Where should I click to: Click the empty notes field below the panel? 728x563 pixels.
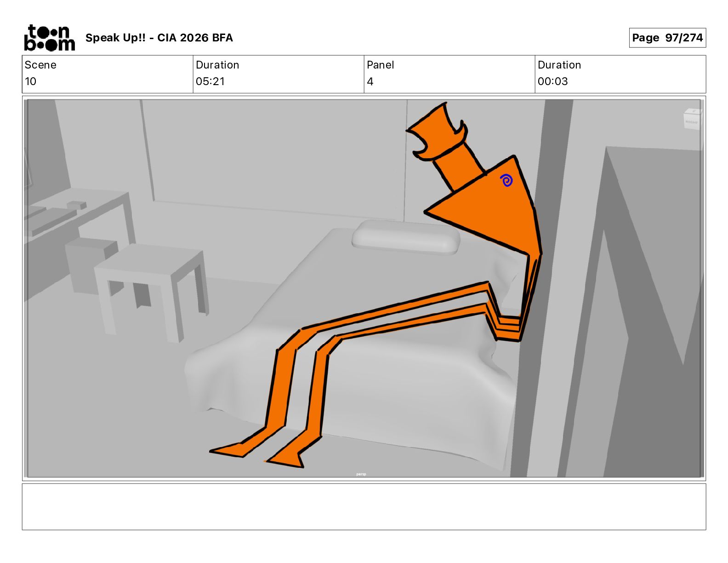click(x=364, y=506)
